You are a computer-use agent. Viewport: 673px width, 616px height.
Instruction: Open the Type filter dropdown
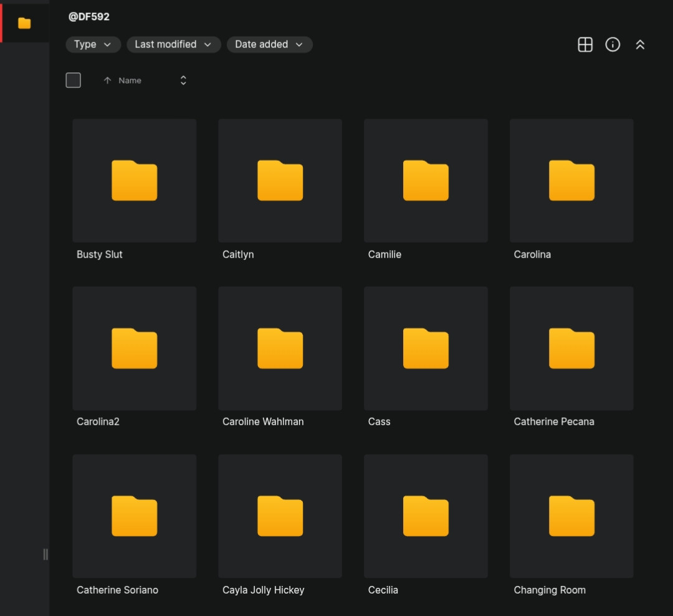(93, 45)
